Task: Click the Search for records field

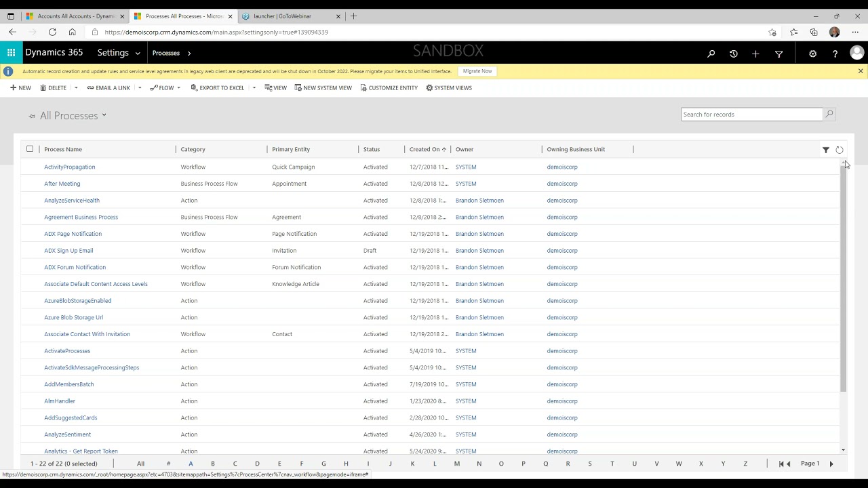Action: [751, 114]
